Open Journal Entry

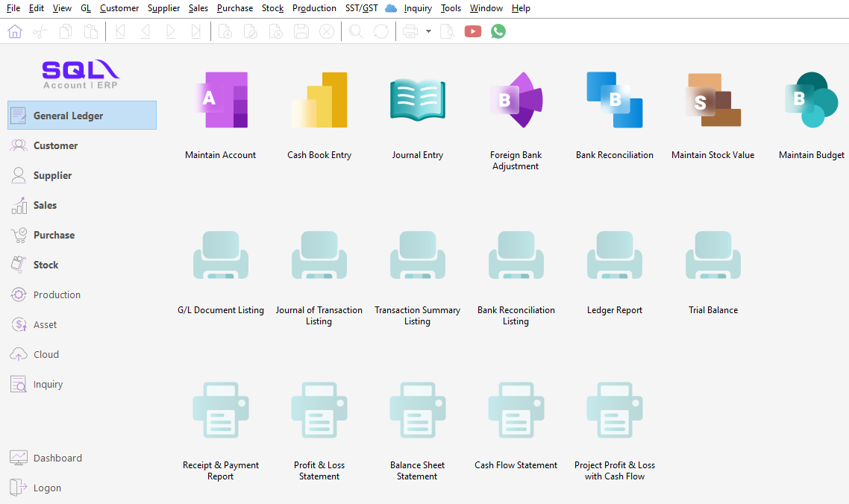pyautogui.click(x=417, y=99)
